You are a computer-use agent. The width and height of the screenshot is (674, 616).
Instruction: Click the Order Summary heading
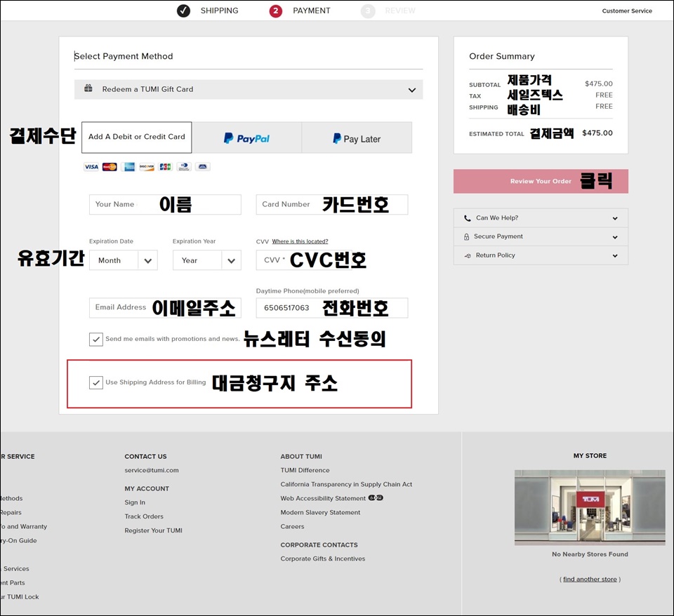[x=502, y=56]
